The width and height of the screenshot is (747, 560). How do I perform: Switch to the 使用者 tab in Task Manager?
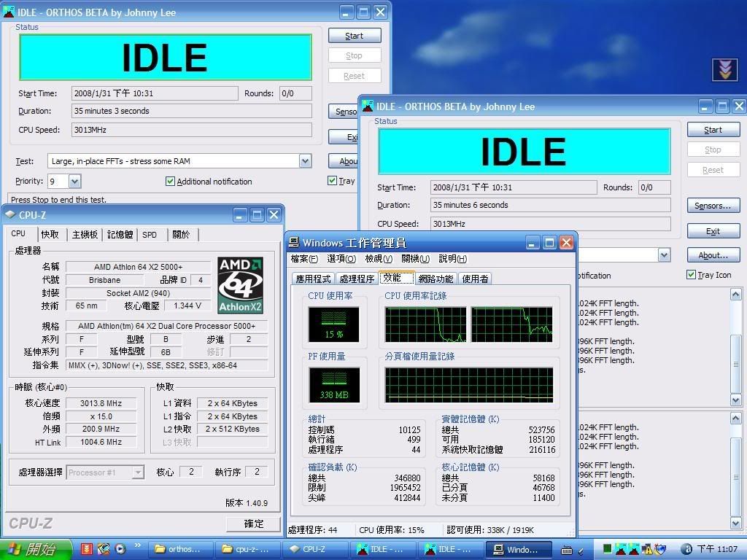(x=475, y=279)
